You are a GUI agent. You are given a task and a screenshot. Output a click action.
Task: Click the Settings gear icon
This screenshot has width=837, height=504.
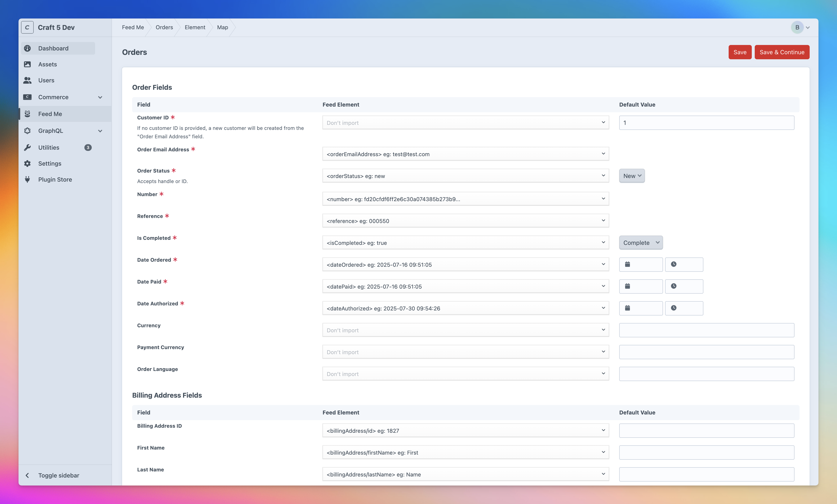point(28,163)
